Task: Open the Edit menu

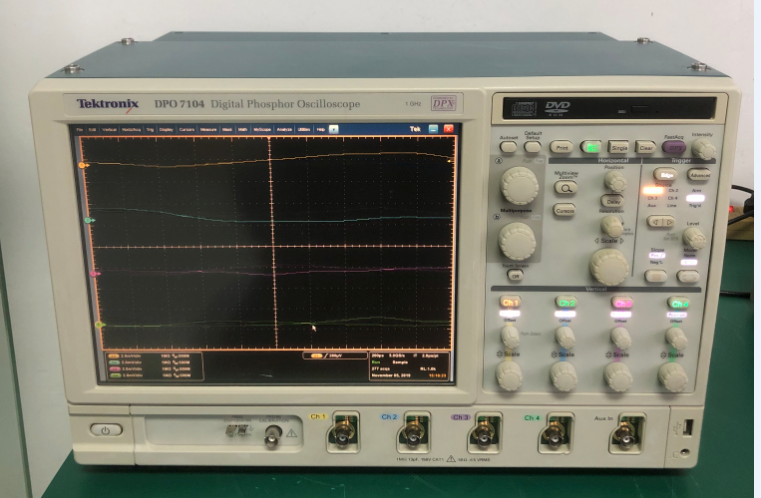Action: coord(92,130)
